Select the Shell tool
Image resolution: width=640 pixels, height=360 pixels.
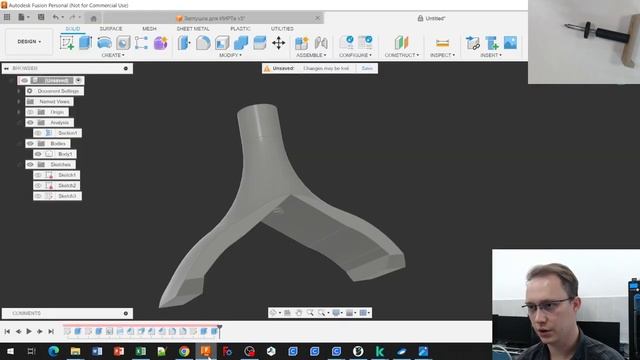(x=222, y=43)
